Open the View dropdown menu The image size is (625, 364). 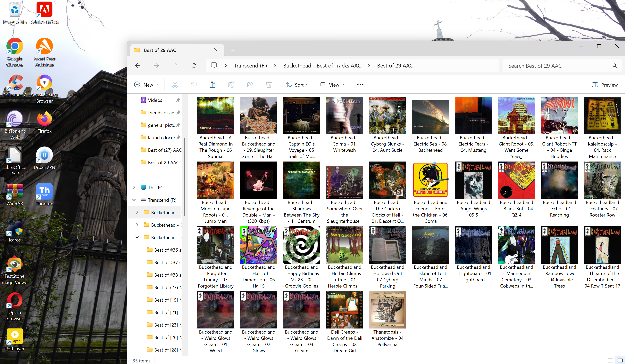coord(332,85)
